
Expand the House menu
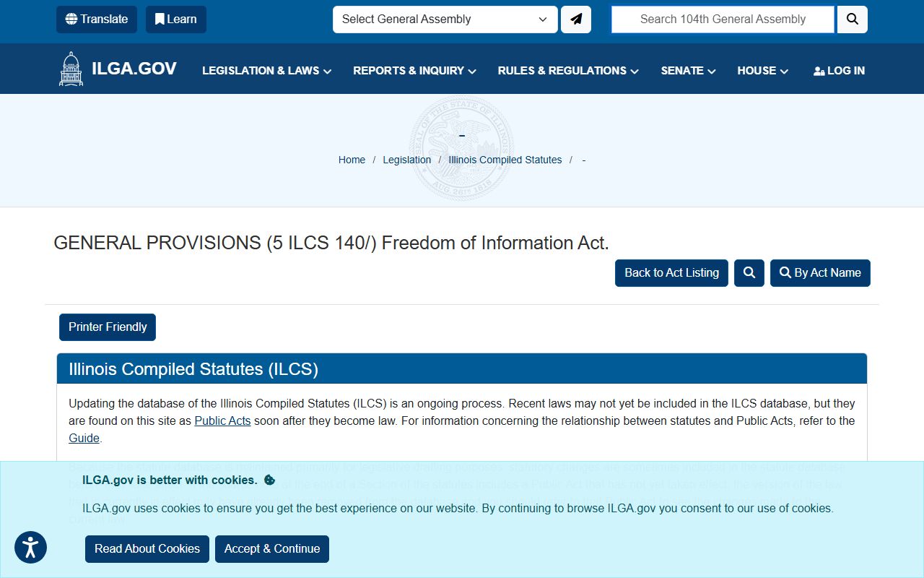[x=762, y=71]
